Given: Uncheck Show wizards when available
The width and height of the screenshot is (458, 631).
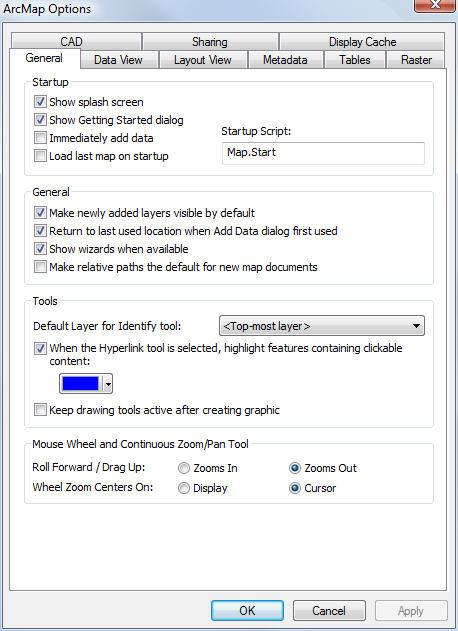Looking at the screenshot, I should pos(40,249).
